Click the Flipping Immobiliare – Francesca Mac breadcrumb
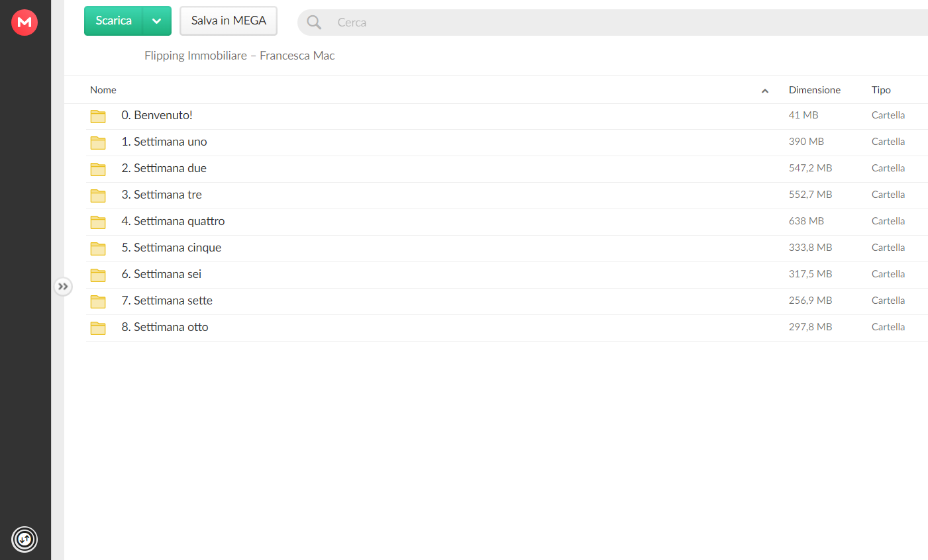Viewport: 928px width, 560px height. pyautogui.click(x=239, y=56)
